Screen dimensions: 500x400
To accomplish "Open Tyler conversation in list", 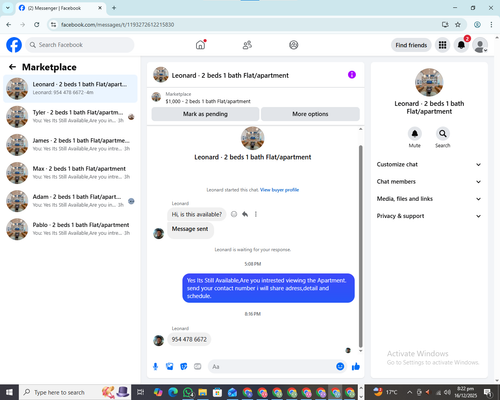I will pos(70,117).
